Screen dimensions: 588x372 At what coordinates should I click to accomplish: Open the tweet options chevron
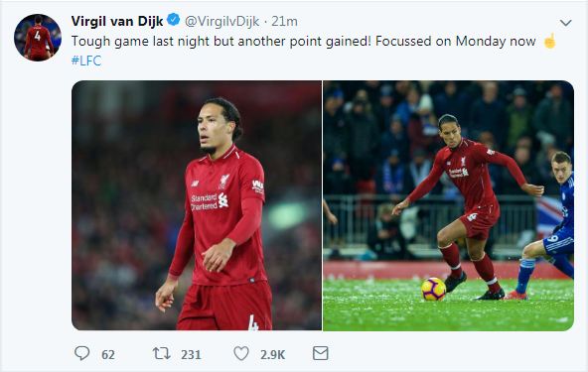click(x=565, y=23)
